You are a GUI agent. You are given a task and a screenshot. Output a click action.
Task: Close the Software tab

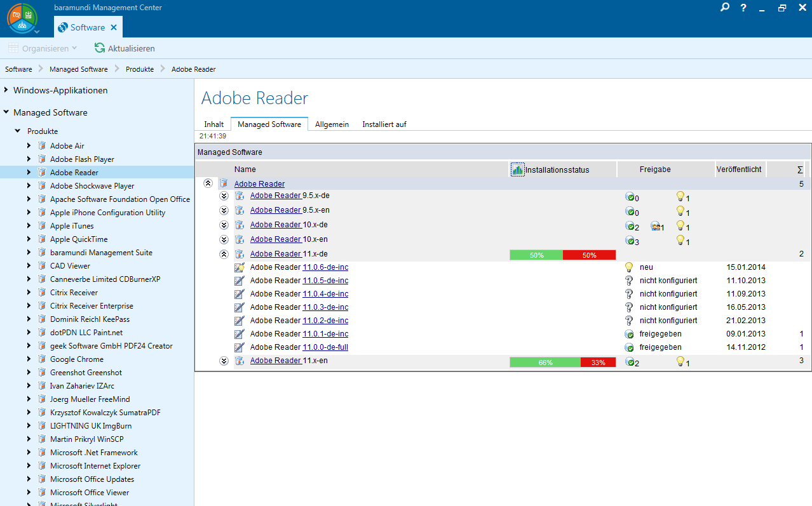click(x=114, y=27)
